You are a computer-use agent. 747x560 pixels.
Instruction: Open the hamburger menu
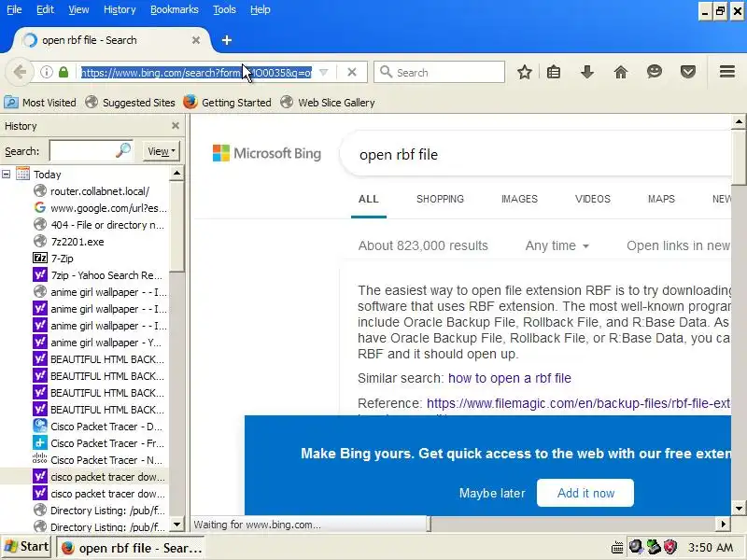(x=727, y=72)
